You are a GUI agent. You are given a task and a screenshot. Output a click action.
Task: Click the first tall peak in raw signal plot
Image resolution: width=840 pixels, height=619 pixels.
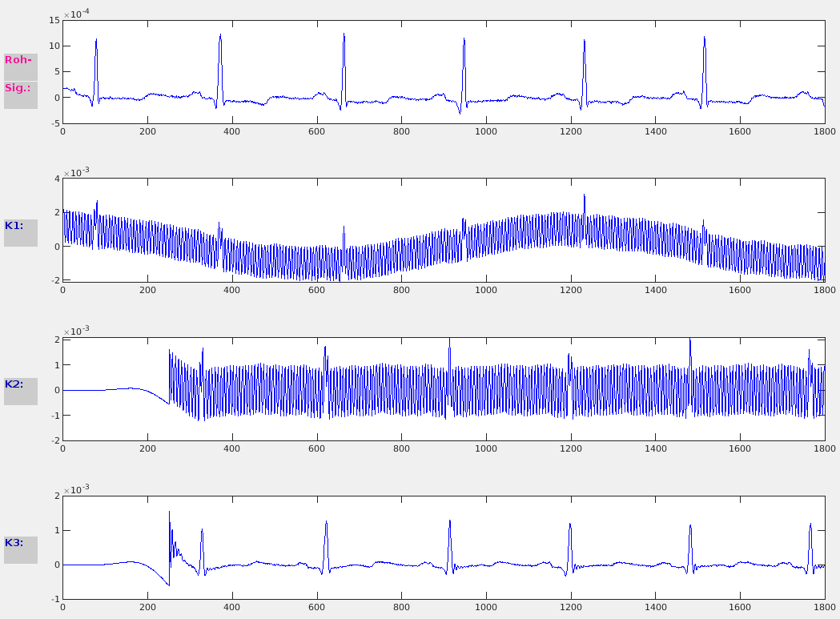pos(96,42)
